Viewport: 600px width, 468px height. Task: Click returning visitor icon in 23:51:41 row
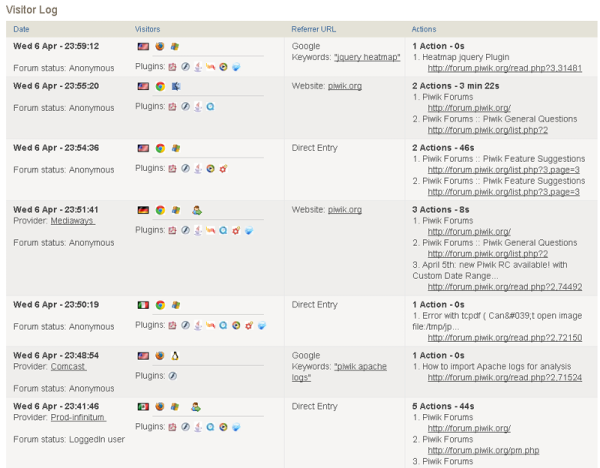coord(197,210)
